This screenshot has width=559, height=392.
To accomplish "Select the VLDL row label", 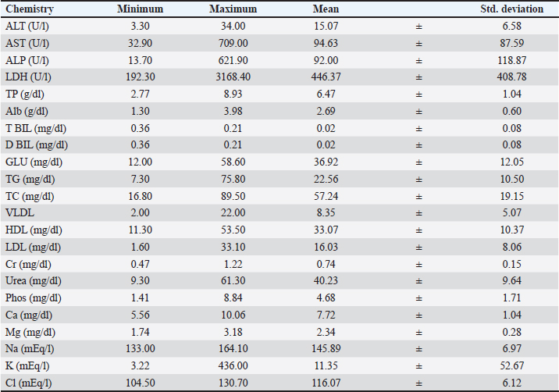I will [x=19, y=213].
